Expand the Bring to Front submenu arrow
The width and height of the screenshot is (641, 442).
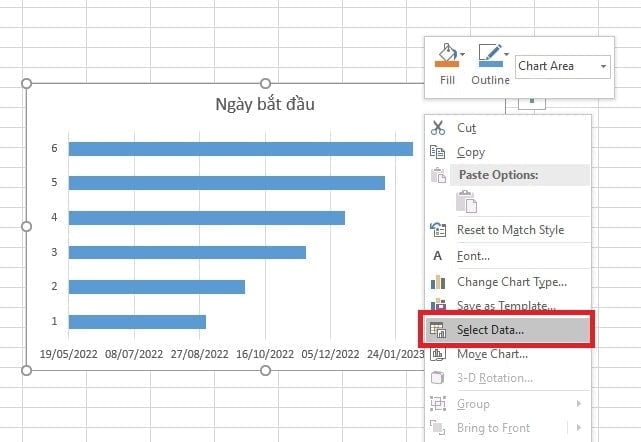coord(578,428)
